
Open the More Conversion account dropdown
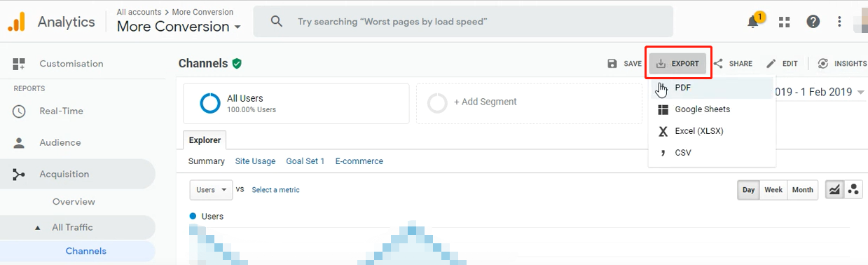pos(179,27)
